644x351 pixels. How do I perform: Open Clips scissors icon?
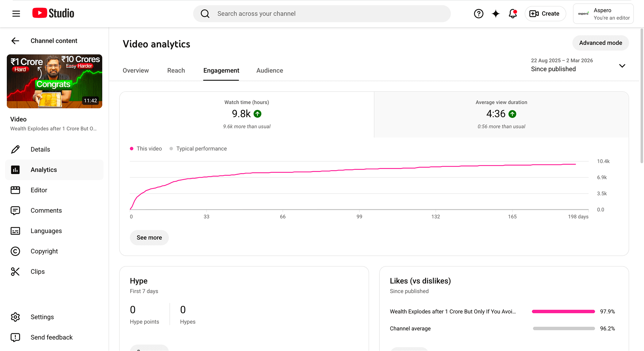tap(15, 271)
